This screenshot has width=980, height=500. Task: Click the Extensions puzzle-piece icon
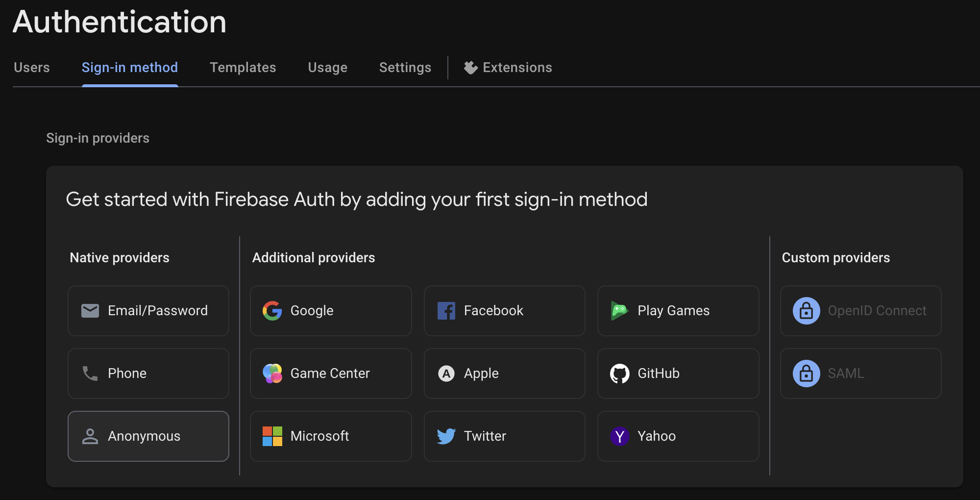[470, 68]
